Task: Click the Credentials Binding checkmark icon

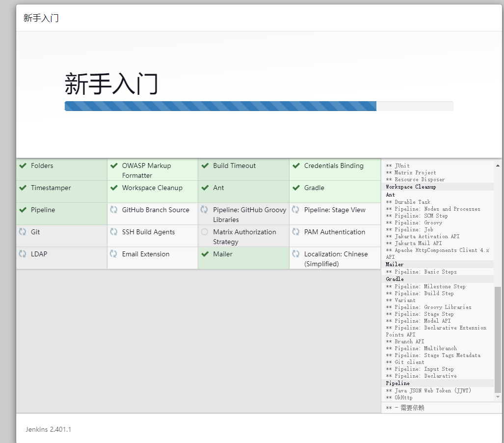Action: tap(296, 166)
